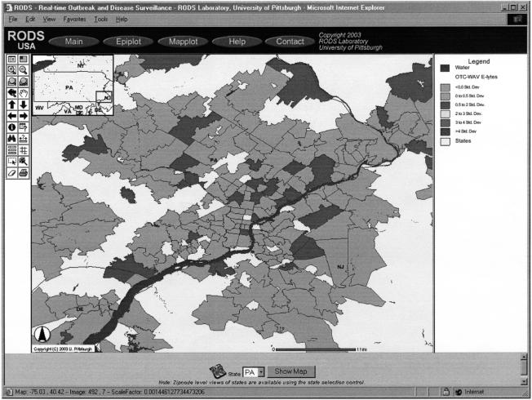
Task: Toggle the overview map icon
Action: (23, 59)
